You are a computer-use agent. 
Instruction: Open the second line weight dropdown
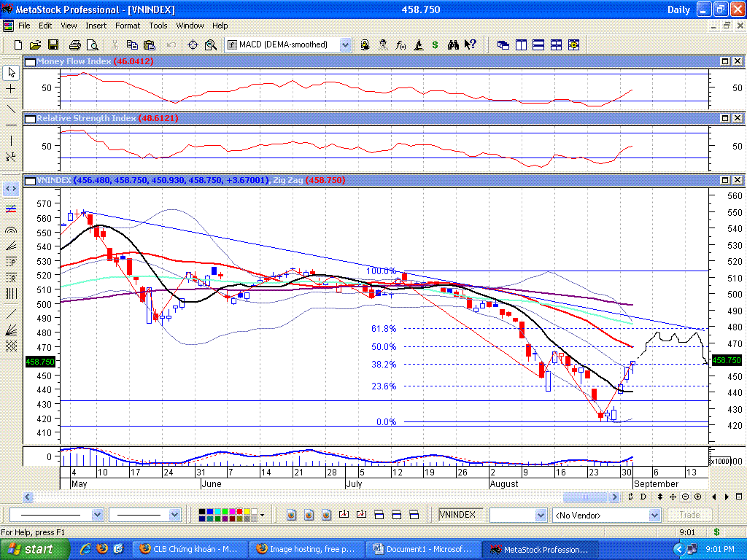[x=174, y=515]
